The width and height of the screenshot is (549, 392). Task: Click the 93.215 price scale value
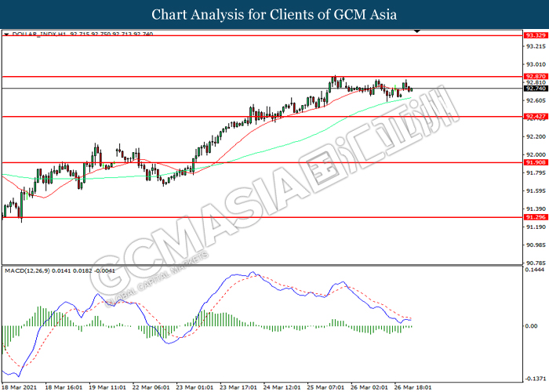(536, 46)
